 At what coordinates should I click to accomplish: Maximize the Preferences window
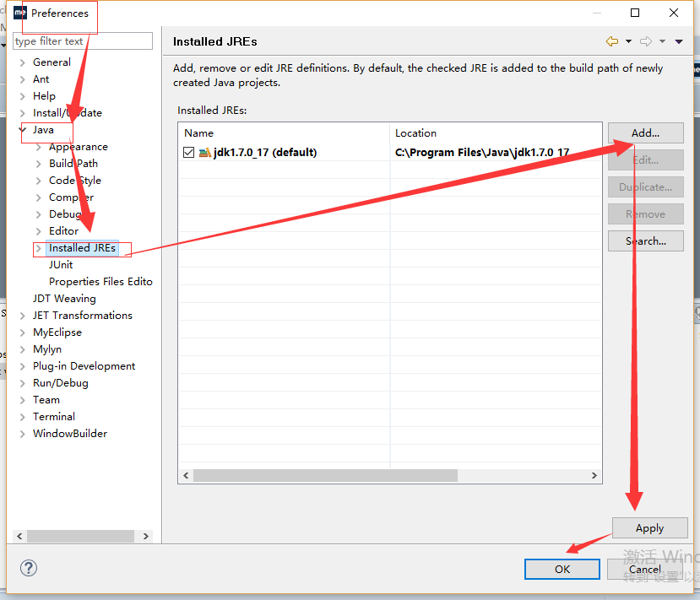point(635,13)
